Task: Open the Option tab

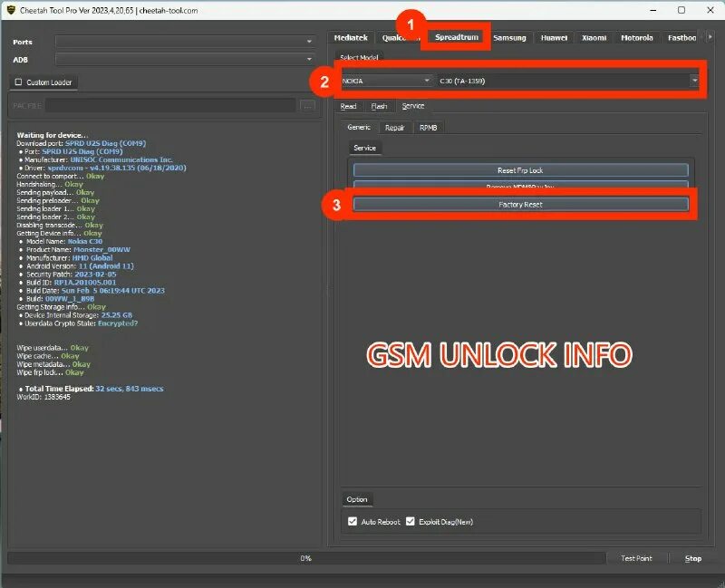Action: tap(356, 499)
